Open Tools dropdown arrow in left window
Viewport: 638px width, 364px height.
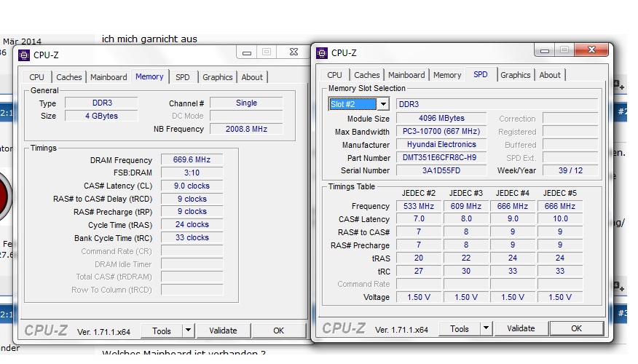[x=188, y=331]
